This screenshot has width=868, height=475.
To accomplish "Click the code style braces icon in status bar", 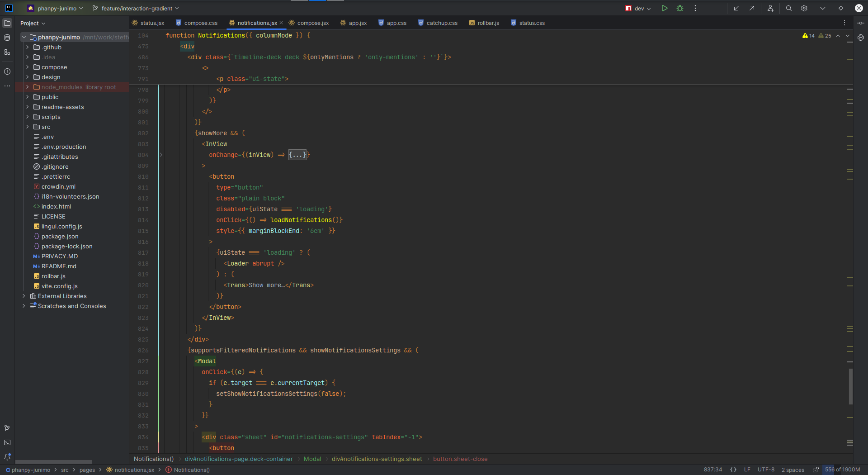I will pos(733,470).
